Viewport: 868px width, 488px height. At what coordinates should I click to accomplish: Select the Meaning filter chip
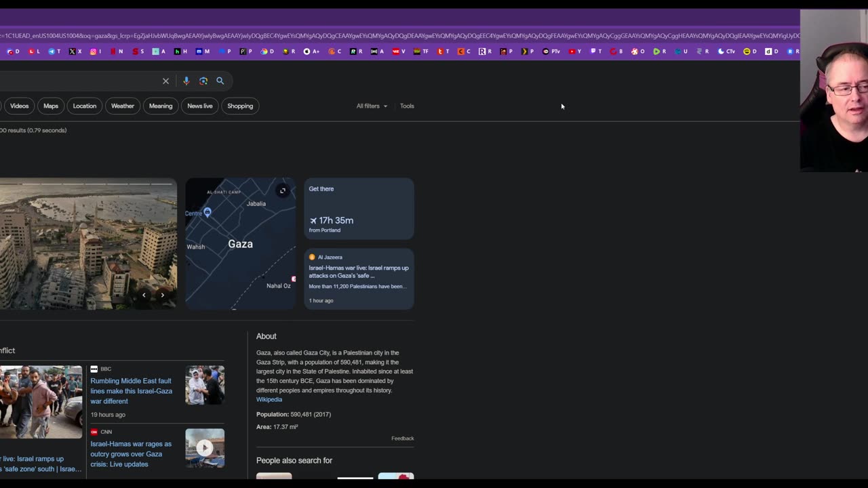(161, 106)
